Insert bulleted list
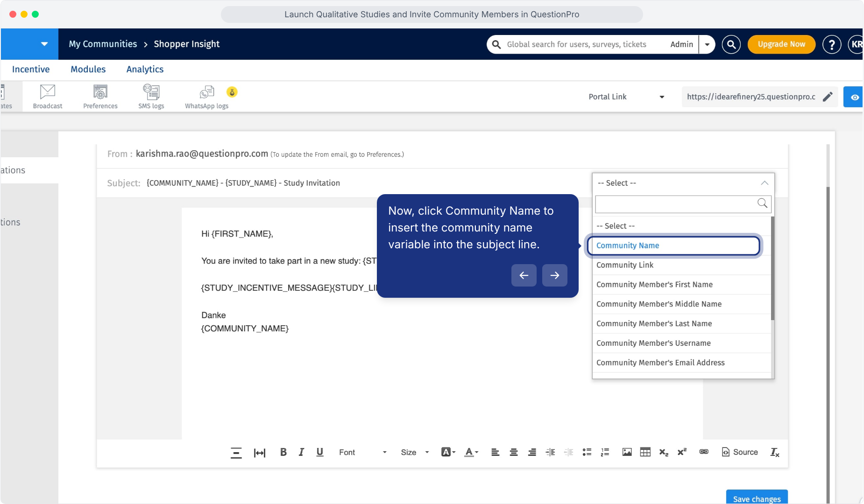Viewport: 864px width, 504px height. [587, 452]
